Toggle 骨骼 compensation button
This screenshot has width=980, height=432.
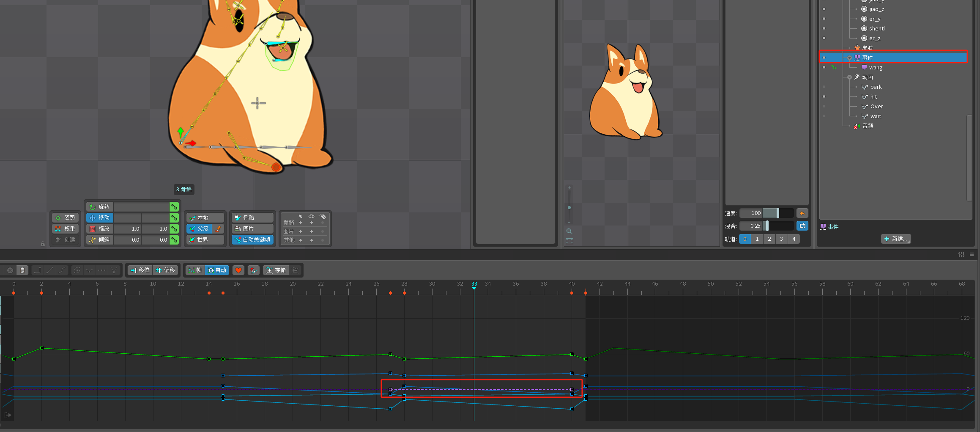[252, 217]
